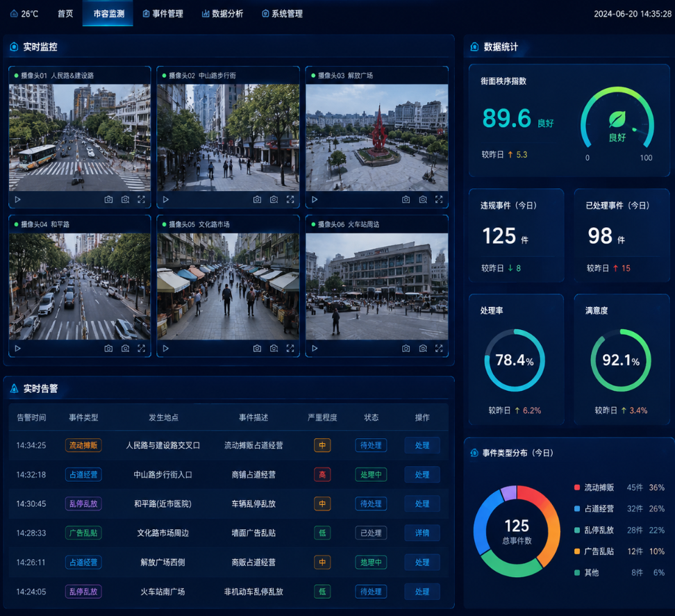The image size is (675, 616).
Task: Click the orange 广告乱贴 legend swatch
Action: 577,551
